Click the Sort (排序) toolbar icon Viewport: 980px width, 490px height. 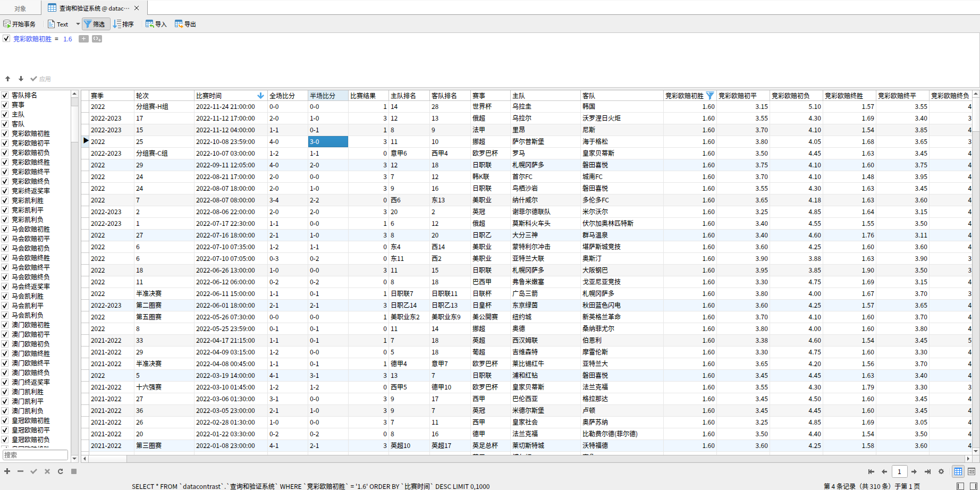point(124,24)
